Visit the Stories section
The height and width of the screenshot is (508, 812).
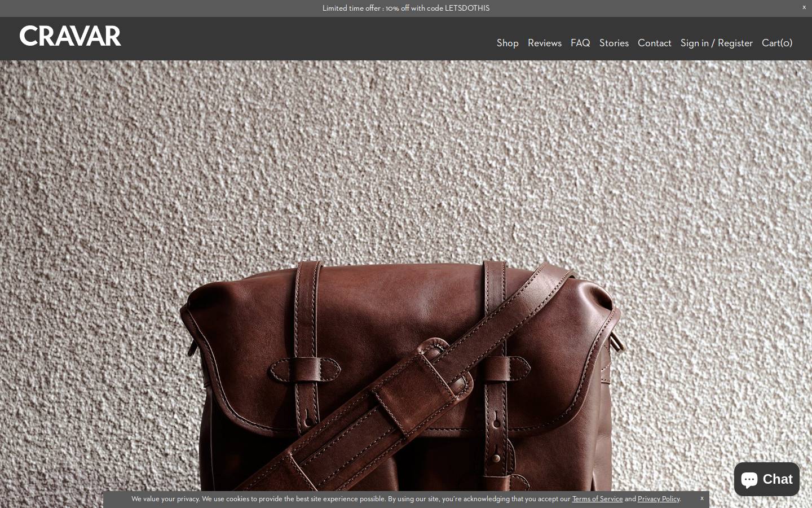pos(614,43)
